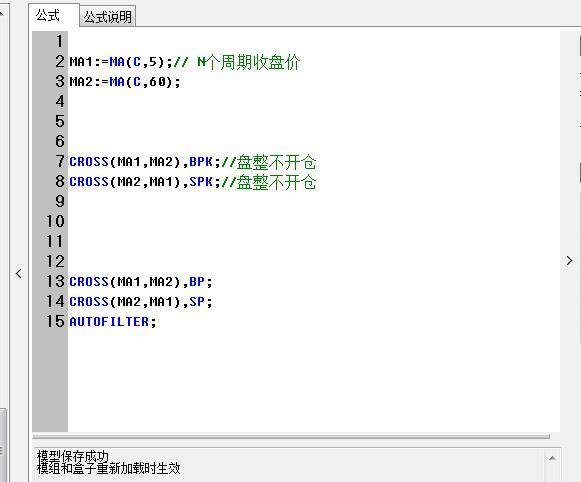581x482 pixels.
Task: Collapse left panel with the < arrow
Action: [x=19, y=274]
